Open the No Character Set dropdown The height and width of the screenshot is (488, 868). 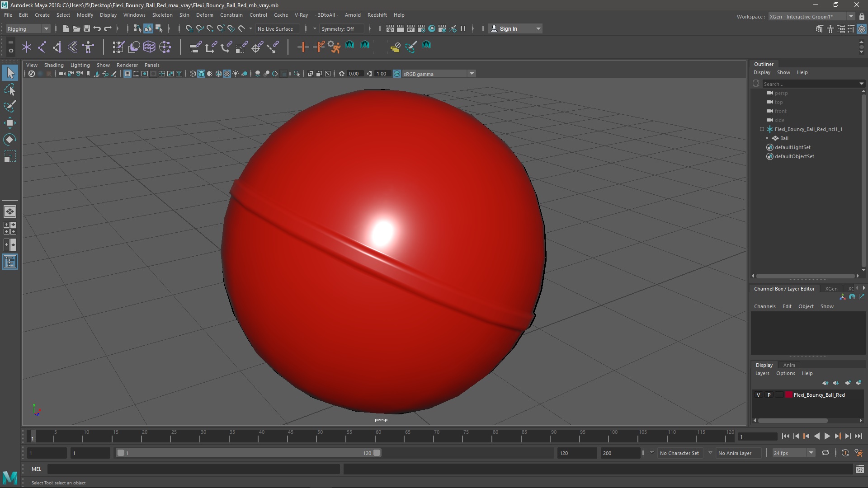pos(679,453)
